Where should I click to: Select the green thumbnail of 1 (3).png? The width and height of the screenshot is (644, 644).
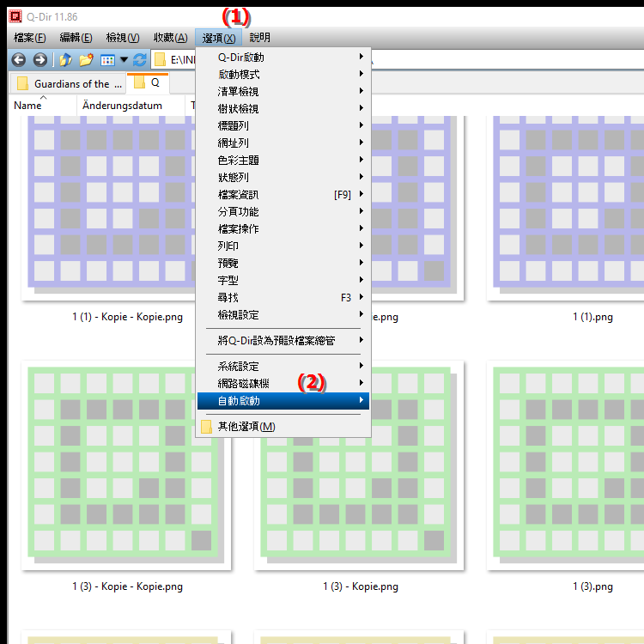[566, 465]
